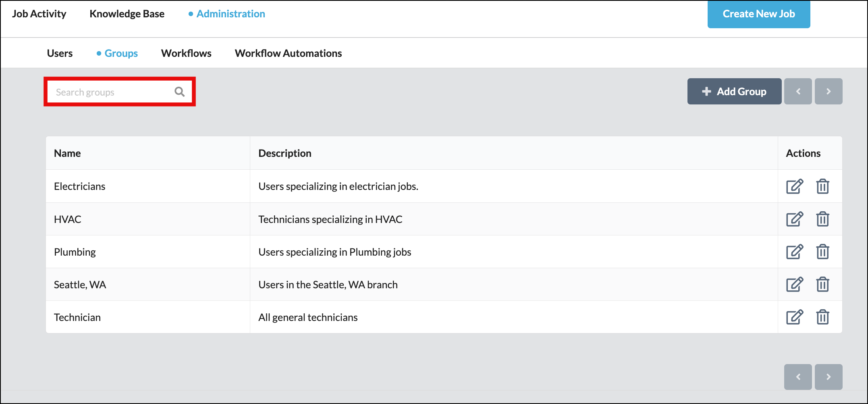This screenshot has width=868, height=404.
Task: Delete the HVAC group
Action: [x=822, y=219]
